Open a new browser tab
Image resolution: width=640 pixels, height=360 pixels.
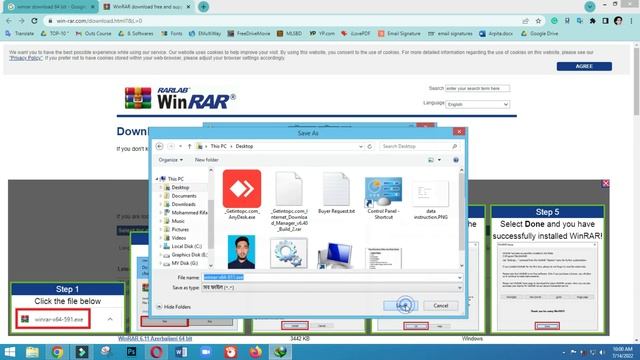[203, 7]
